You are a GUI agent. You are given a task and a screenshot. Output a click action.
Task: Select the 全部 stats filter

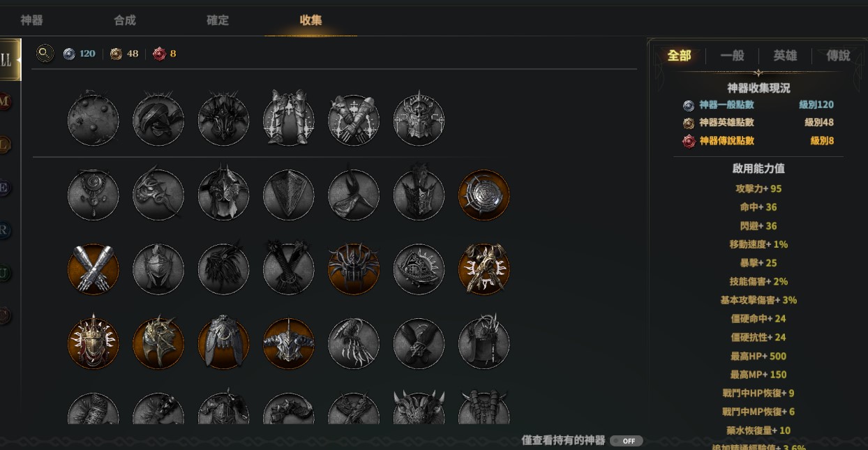click(679, 56)
